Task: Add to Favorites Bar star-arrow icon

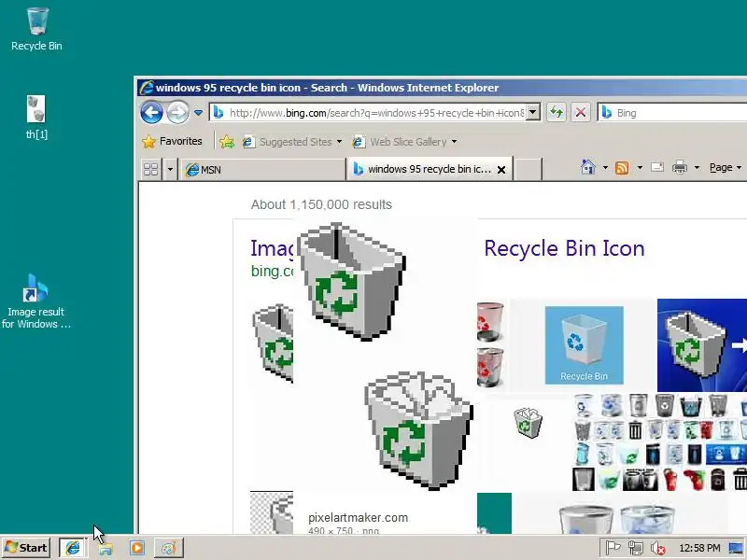Action: [227, 142]
